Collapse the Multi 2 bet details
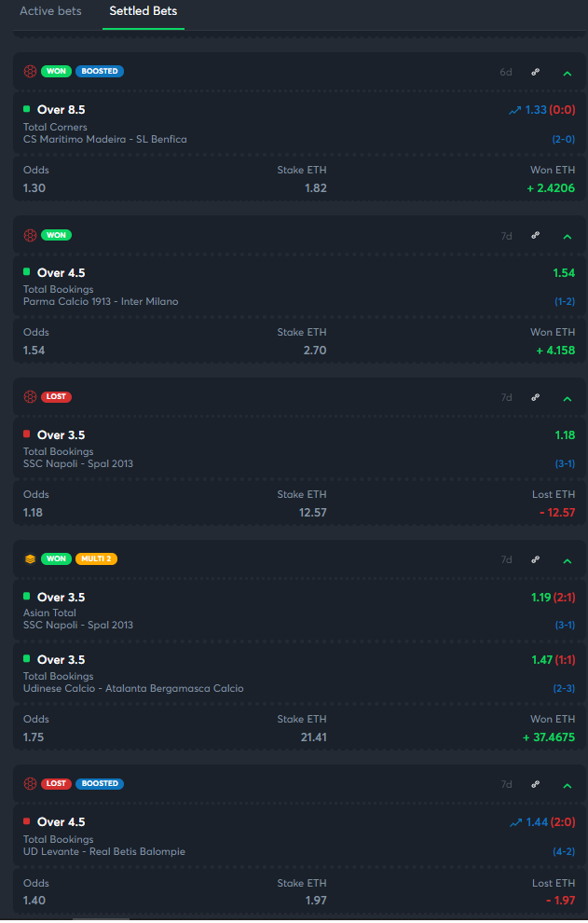Viewport: 588px width, 923px height. click(567, 561)
